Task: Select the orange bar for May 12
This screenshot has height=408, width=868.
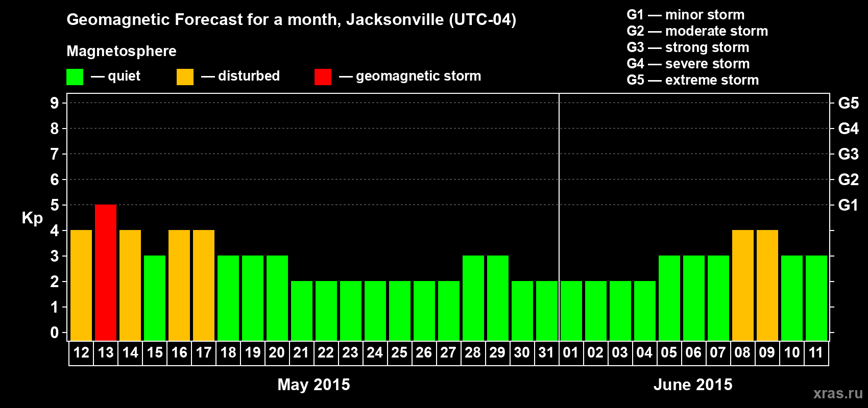Action: click(x=81, y=286)
